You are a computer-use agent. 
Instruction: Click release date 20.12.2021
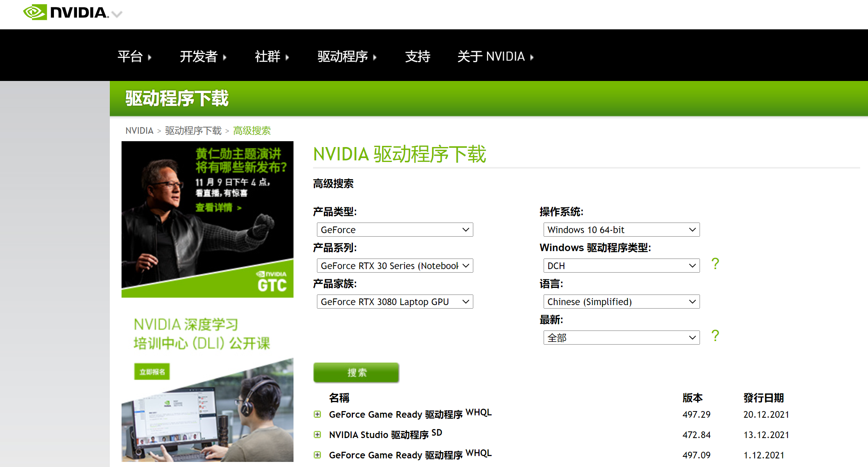pyautogui.click(x=766, y=415)
